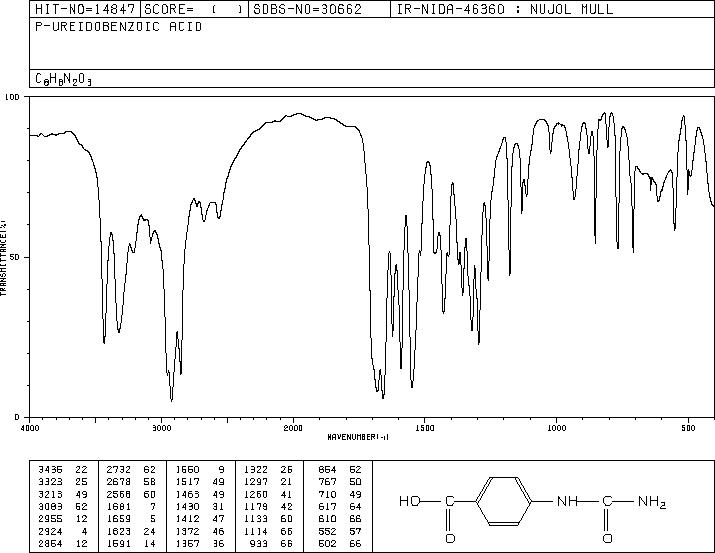Click the 100 label on transmittance axis
Image resolution: width=715 pixels, height=553 pixels.
(x=12, y=97)
